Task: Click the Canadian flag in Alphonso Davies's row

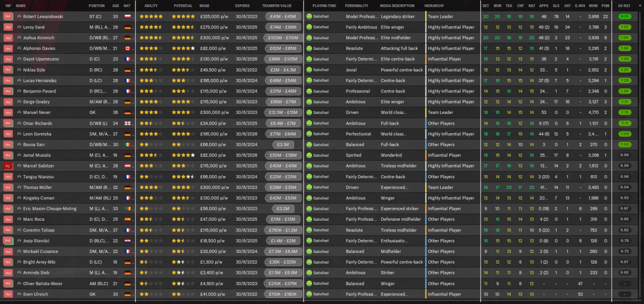Action: (x=127, y=48)
